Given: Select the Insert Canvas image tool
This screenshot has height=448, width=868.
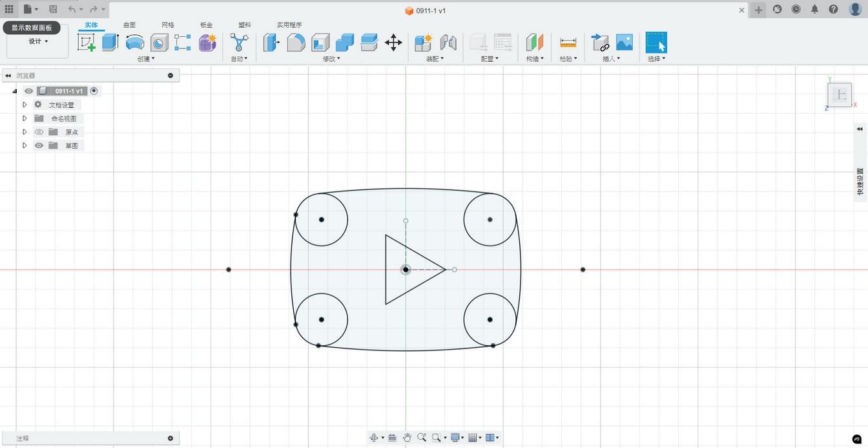Looking at the screenshot, I should [x=625, y=43].
